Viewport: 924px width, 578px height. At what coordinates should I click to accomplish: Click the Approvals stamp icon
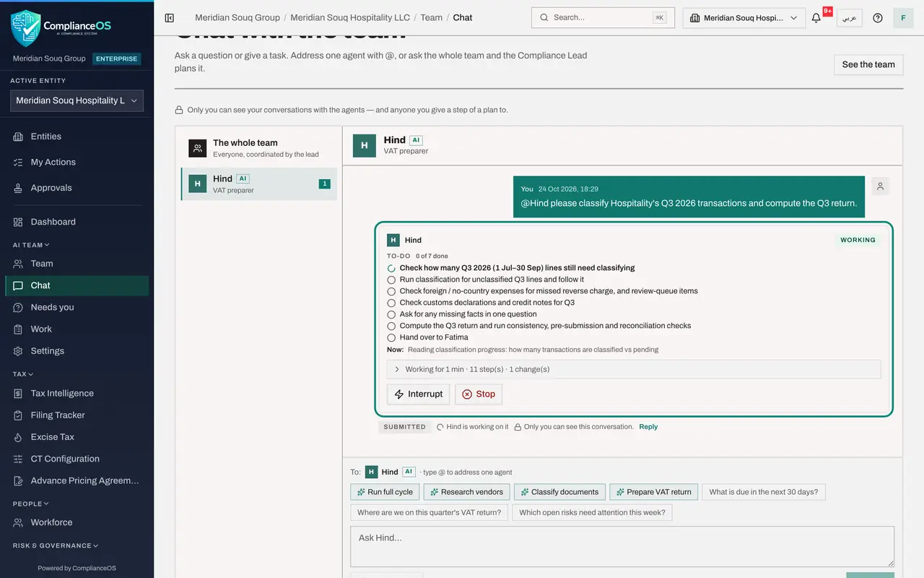click(18, 188)
